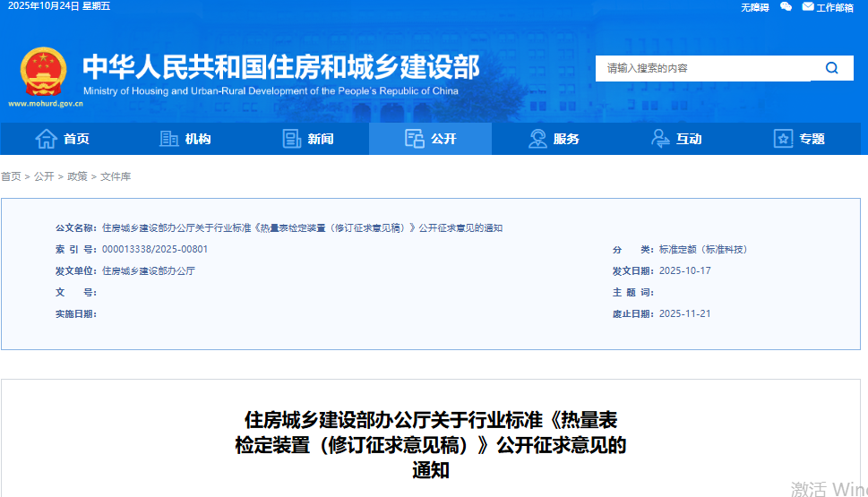Click 公开 in the breadcrumb path
Image resolution: width=868 pixels, height=497 pixels.
(x=44, y=176)
